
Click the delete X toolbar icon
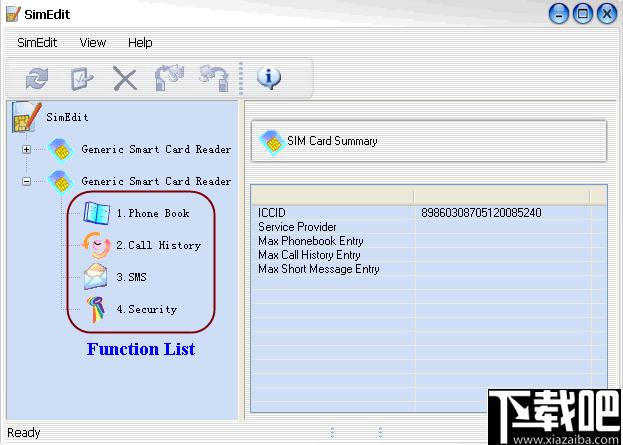point(125,78)
